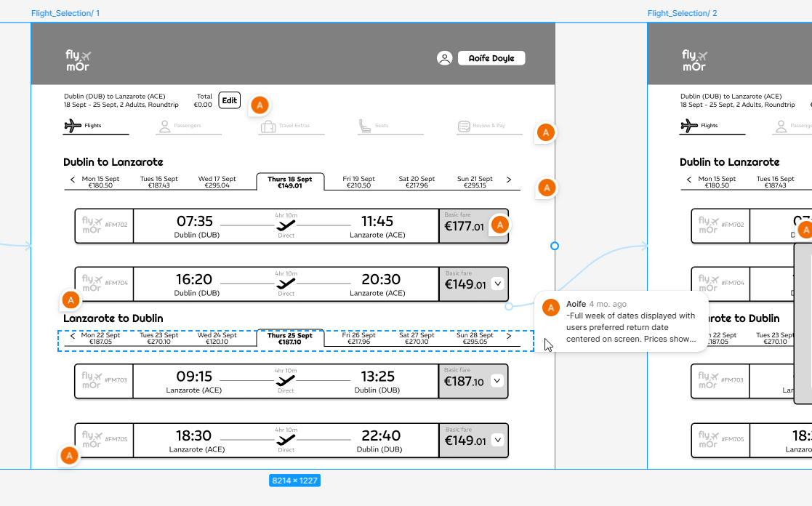Click previous dates arrow in frame 2
The width and height of the screenshot is (812, 506).
pos(688,180)
